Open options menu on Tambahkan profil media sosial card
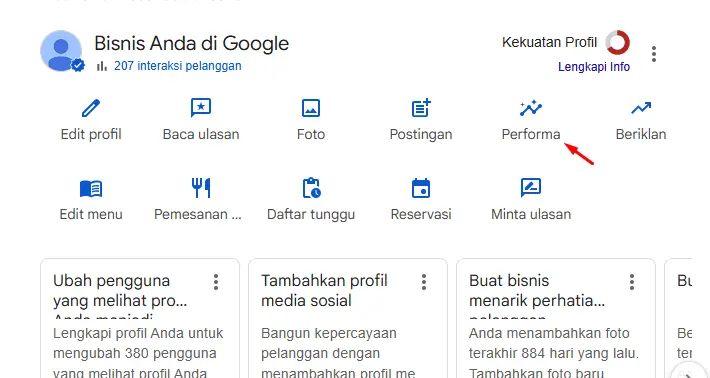Screen dimensions: 710x378 (424, 282)
